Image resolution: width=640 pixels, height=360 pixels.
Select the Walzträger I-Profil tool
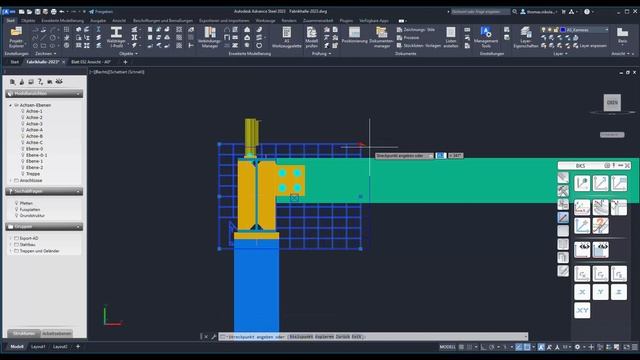[116, 38]
